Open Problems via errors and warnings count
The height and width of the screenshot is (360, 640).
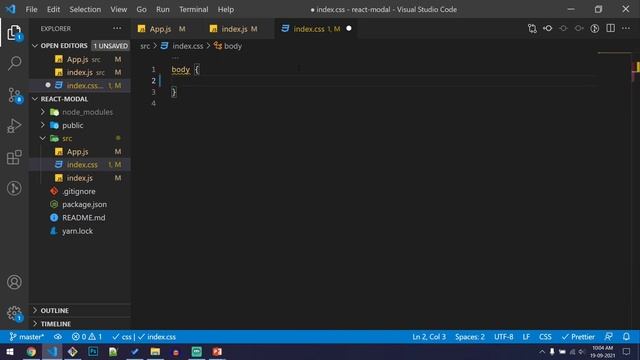click(x=87, y=337)
